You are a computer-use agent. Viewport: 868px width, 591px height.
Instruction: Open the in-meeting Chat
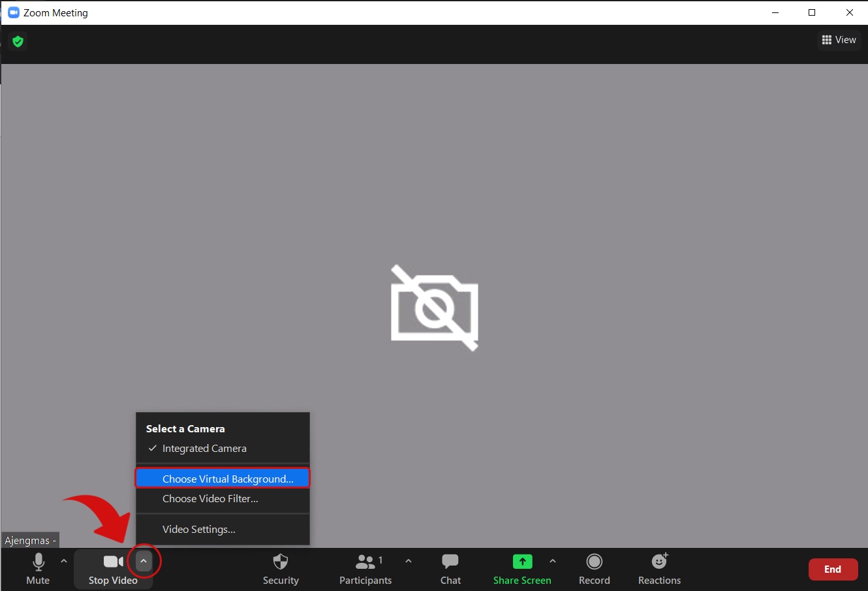pos(450,568)
